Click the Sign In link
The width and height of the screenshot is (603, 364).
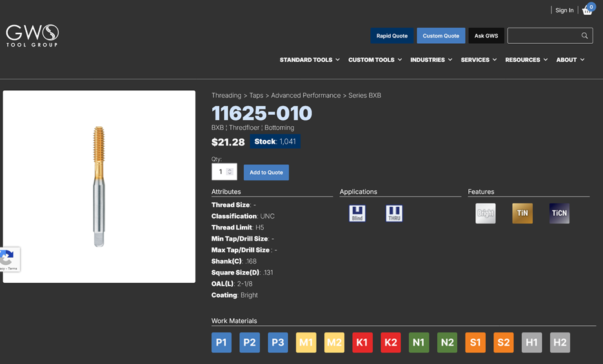[x=564, y=10]
